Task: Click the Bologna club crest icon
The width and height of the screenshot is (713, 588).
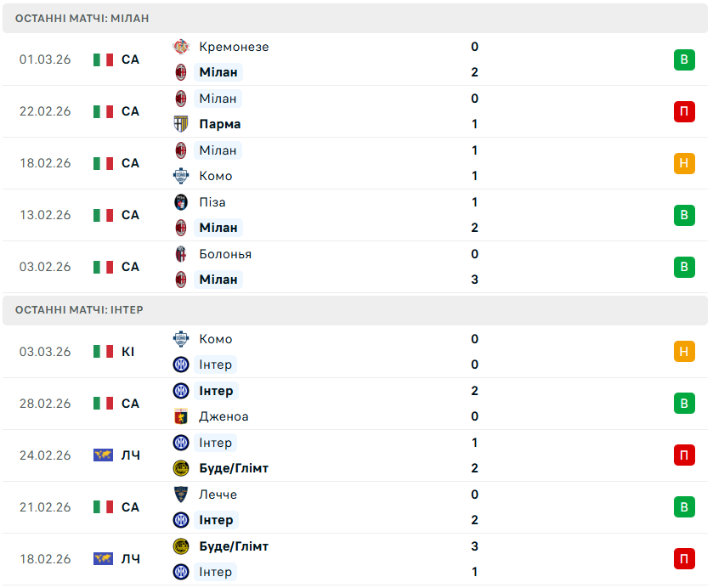Action: tap(180, 254)
